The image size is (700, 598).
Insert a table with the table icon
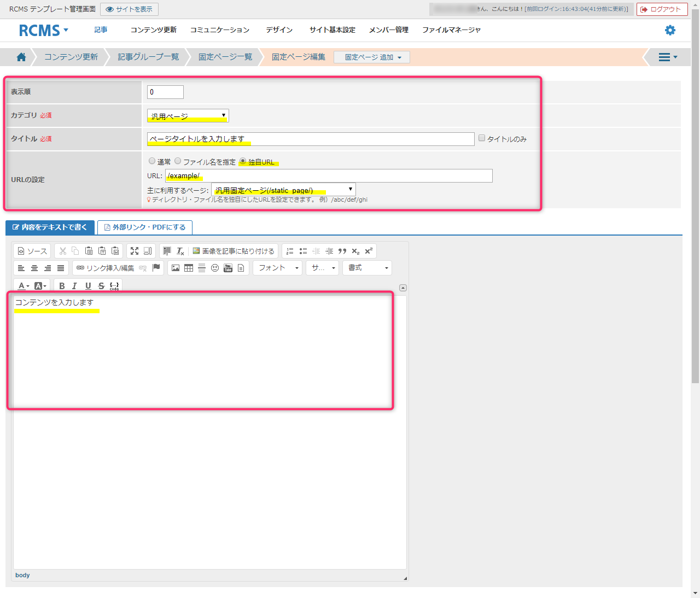189,268
